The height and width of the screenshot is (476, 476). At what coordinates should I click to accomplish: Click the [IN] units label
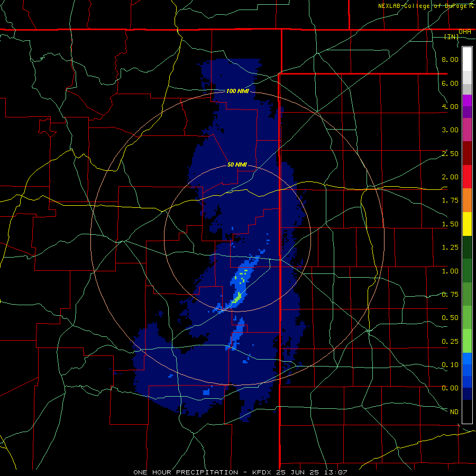[452, 36]
